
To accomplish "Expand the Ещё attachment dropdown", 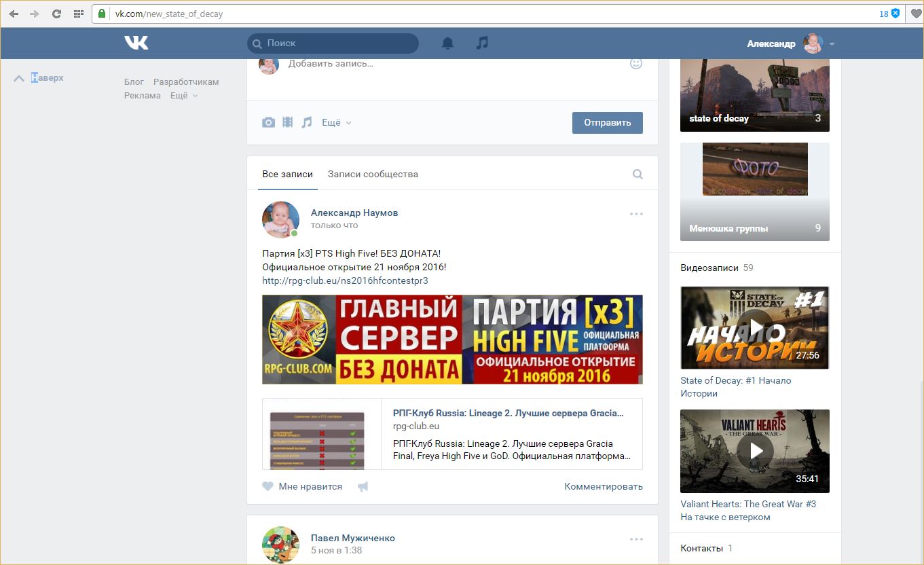I will pyautogui.click(x=336, y=123).
